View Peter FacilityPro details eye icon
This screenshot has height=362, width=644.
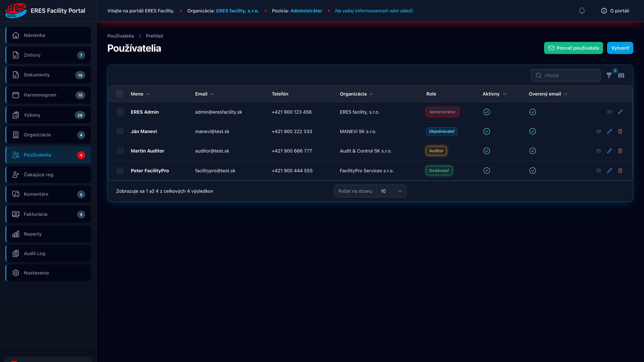pyautogui.click(x=599, y=171)
